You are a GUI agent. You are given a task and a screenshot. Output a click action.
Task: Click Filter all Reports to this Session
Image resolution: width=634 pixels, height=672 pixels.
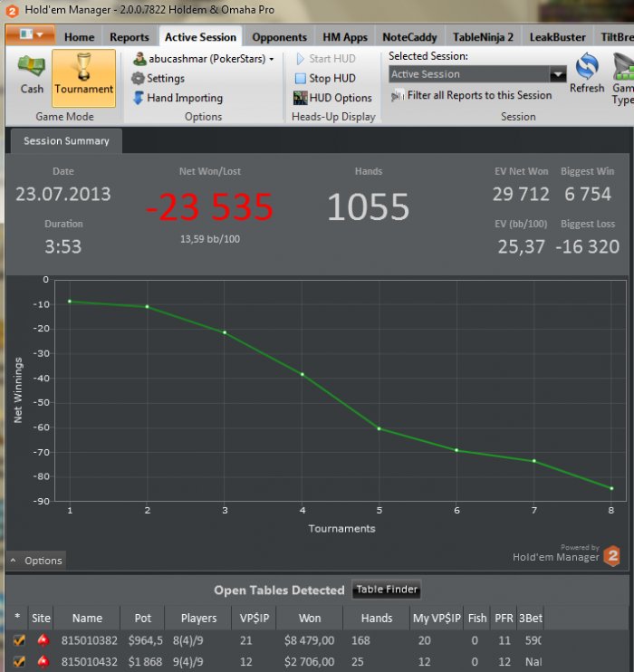pyautogui.click(x=479, y=95)
